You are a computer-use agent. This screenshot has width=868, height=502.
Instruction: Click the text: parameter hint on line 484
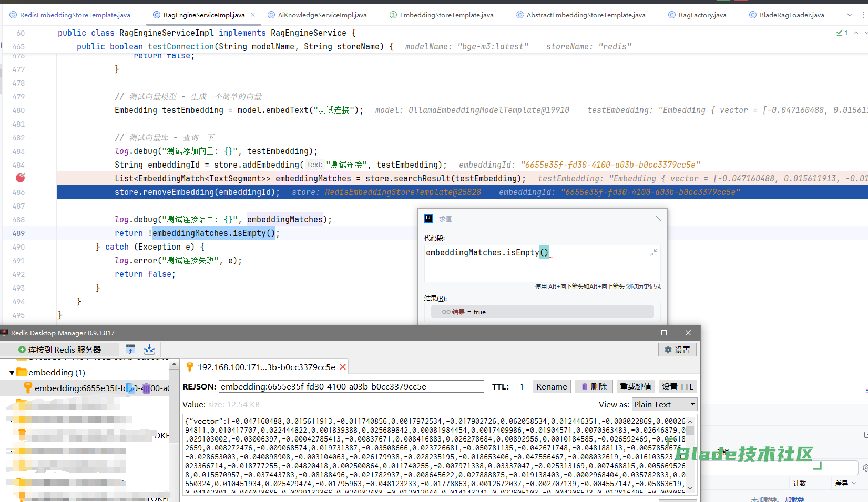click(314, 165)
